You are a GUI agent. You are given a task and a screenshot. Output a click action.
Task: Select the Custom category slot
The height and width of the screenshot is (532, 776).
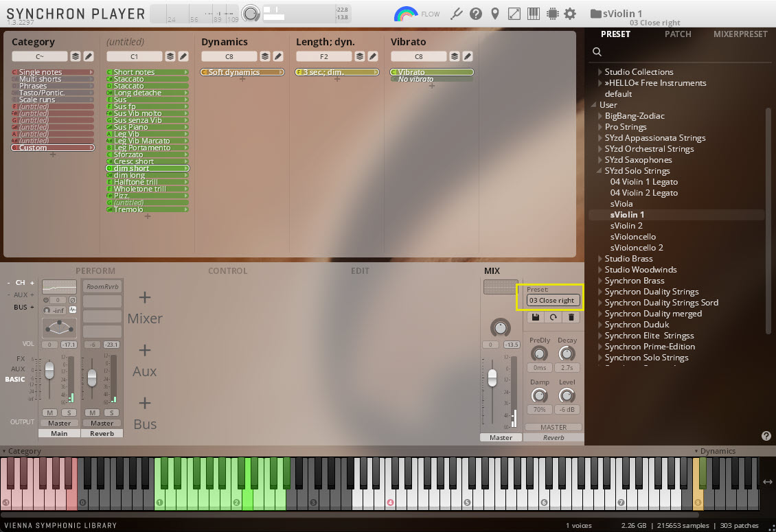click(x=53, y=148)
